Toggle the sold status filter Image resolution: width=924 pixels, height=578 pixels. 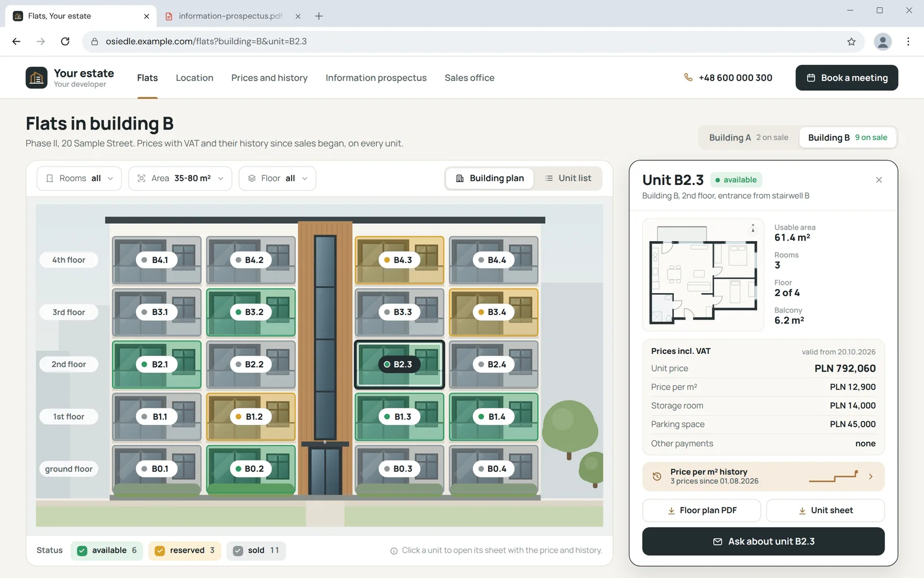point(256,550)
